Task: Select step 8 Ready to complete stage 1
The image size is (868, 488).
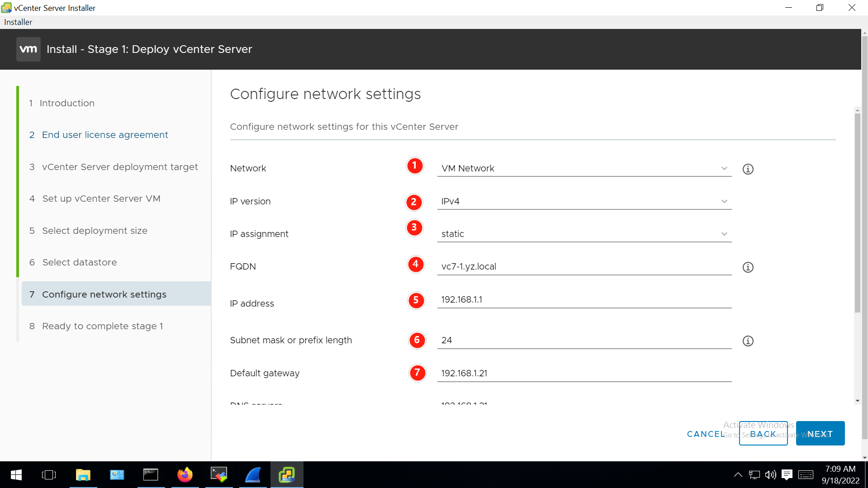Action: click(96, 326)
